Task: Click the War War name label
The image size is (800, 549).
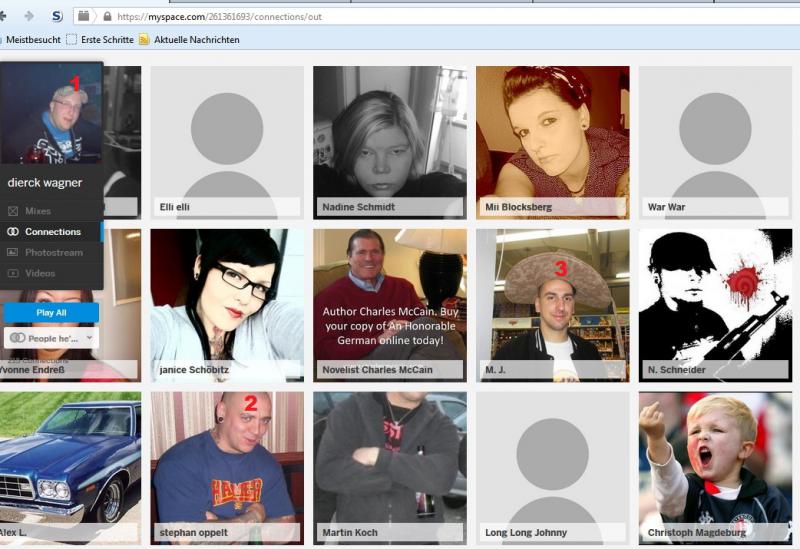Action: pyautogui.click(x=666, y=207)
